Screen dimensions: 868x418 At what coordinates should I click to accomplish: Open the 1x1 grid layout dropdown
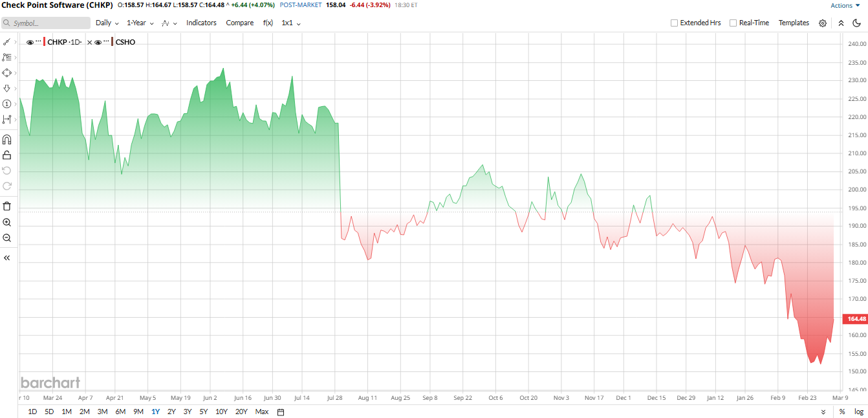click(x=291, y=23)
